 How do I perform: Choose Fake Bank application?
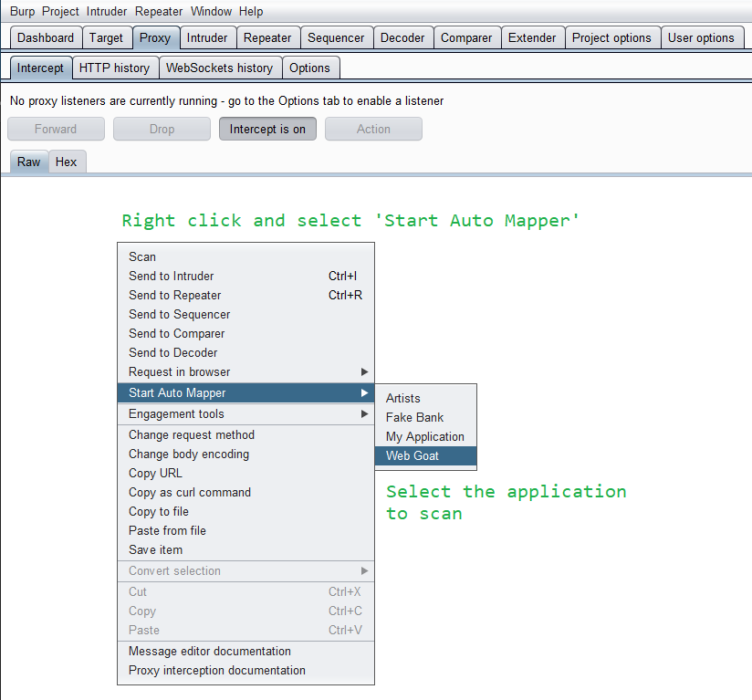coord(414,417)
